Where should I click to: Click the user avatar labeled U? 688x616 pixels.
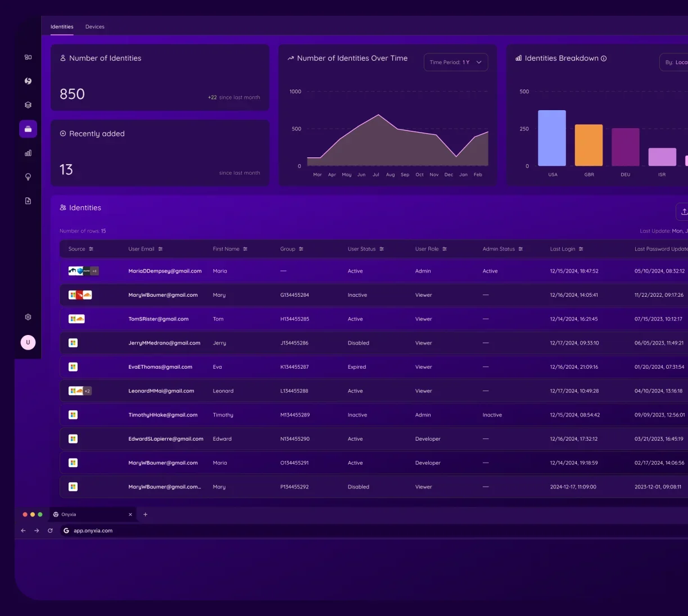point(28,342)
